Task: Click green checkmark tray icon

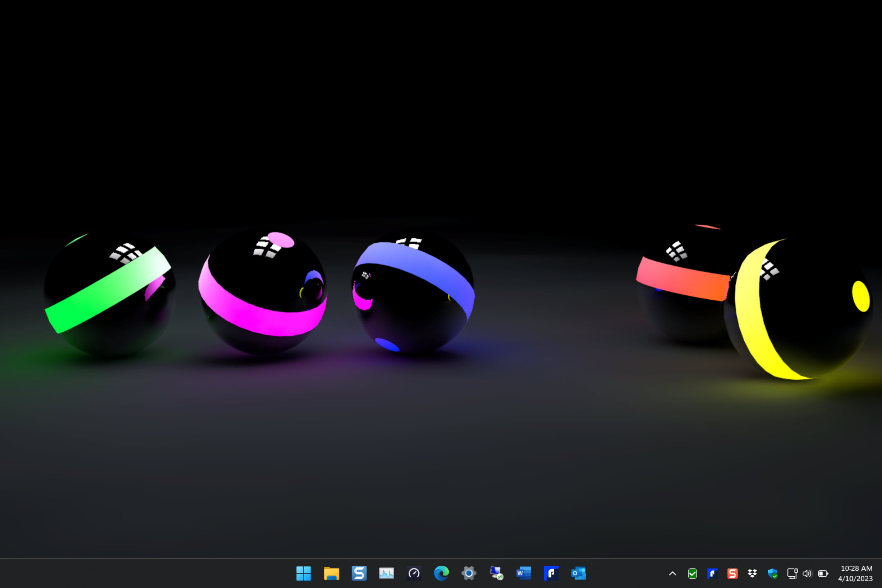Action: pyautogui.click(x=692, y=574)
